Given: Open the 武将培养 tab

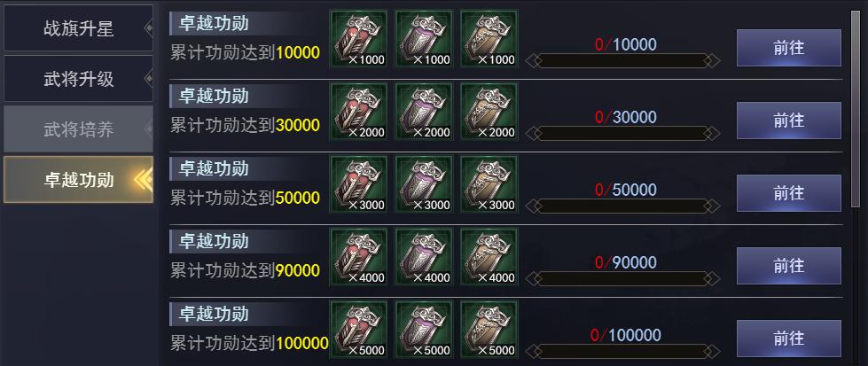Looking at the screenshot, I should click(x=78, y=129).
